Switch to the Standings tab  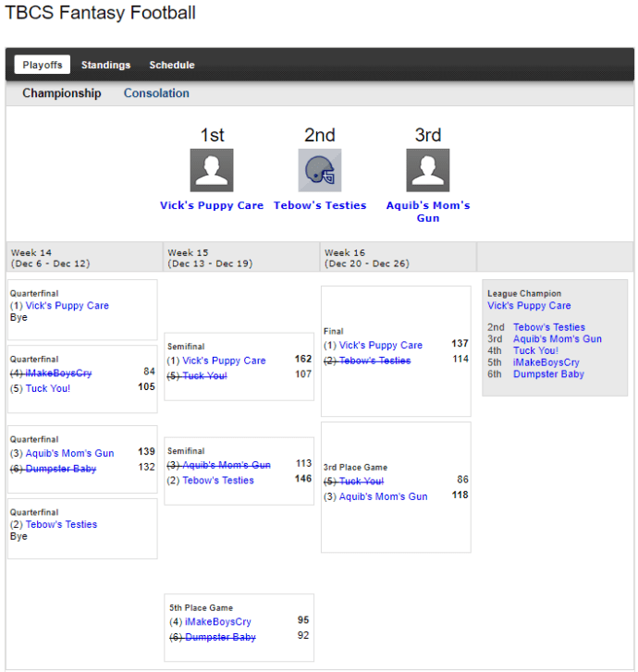pos(106,65)
